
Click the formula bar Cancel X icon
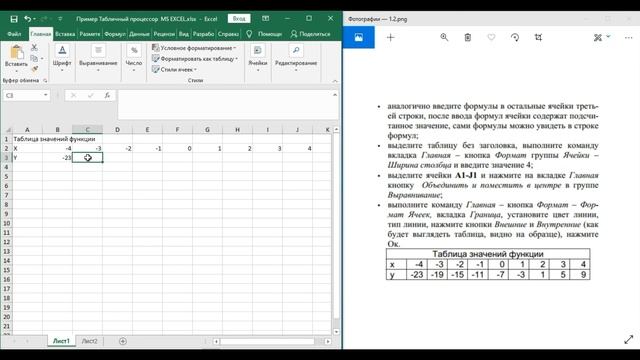(73, 95)
